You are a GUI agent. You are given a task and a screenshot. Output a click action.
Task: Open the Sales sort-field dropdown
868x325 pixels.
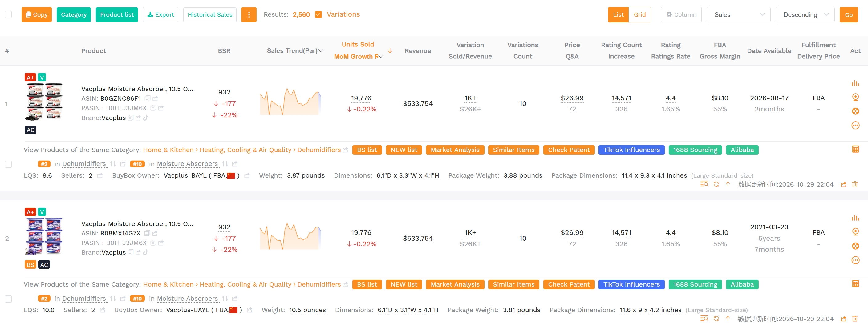click(x=738, y=14)
